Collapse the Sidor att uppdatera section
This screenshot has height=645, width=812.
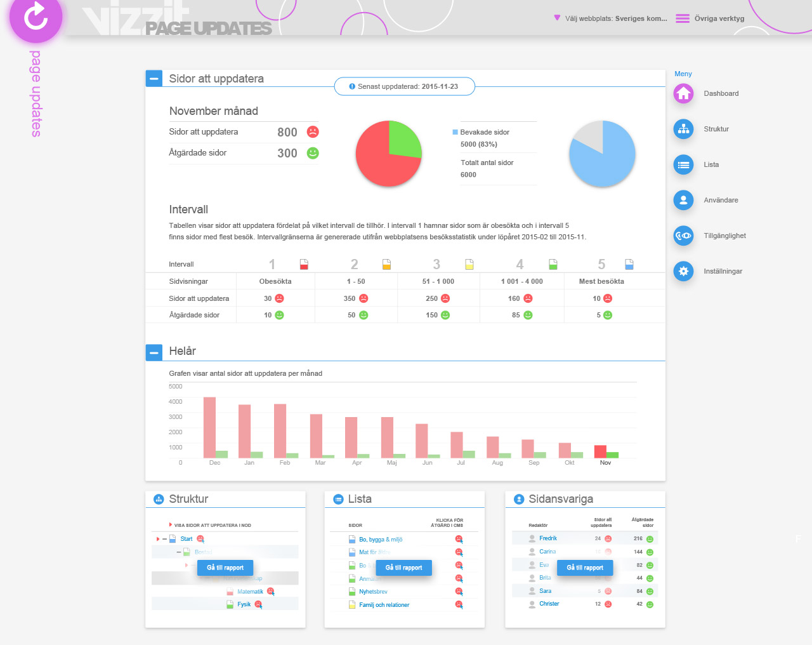(x=154, y=78)
